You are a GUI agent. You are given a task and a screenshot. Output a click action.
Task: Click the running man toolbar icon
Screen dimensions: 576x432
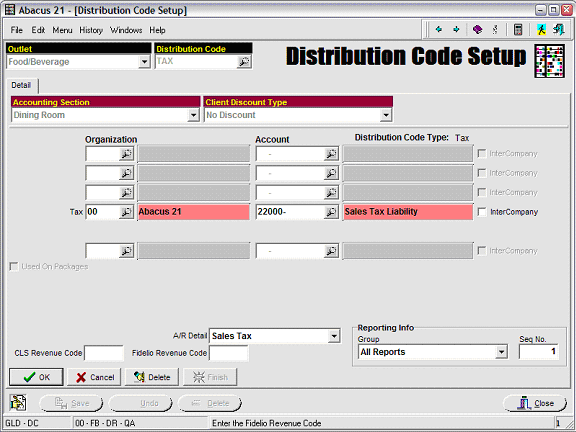coord(541,29)
